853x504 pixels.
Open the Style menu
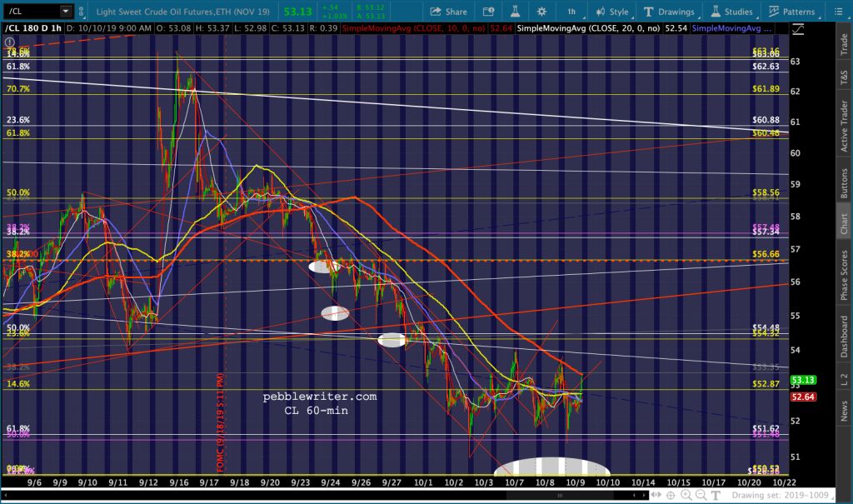613,12
